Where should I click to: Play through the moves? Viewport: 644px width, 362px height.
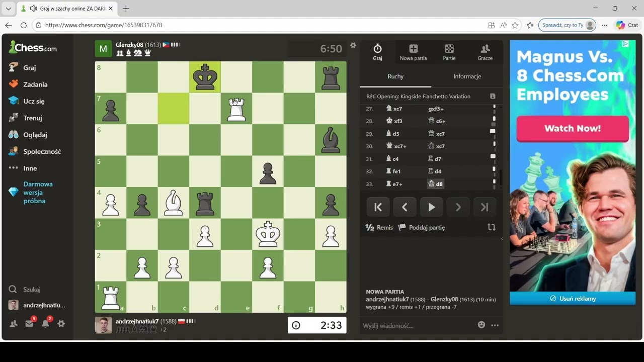coord(431,207)
